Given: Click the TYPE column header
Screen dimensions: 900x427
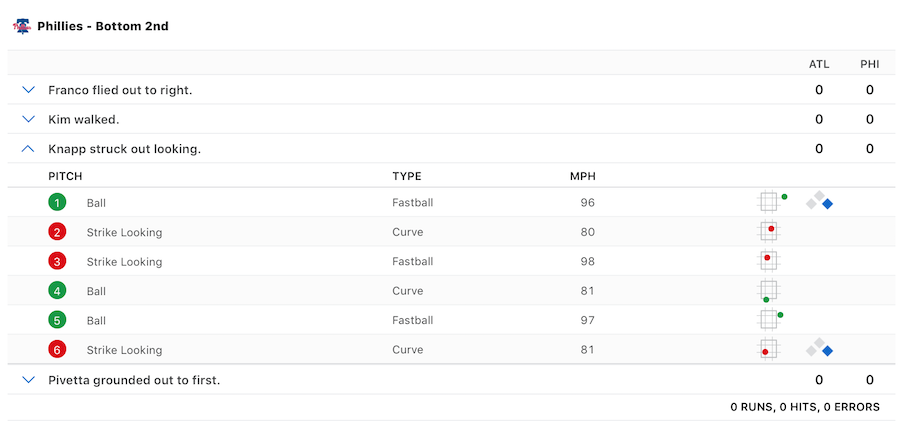Looking at the screenshot, I should click(x=407, y=176).
